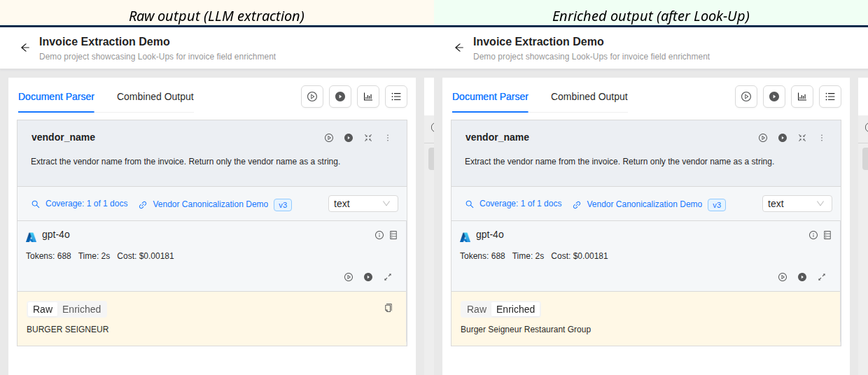Expand gpt-4o output with arrows icon, Enriched panel
The image size is (868, 375).
(822, 277)
